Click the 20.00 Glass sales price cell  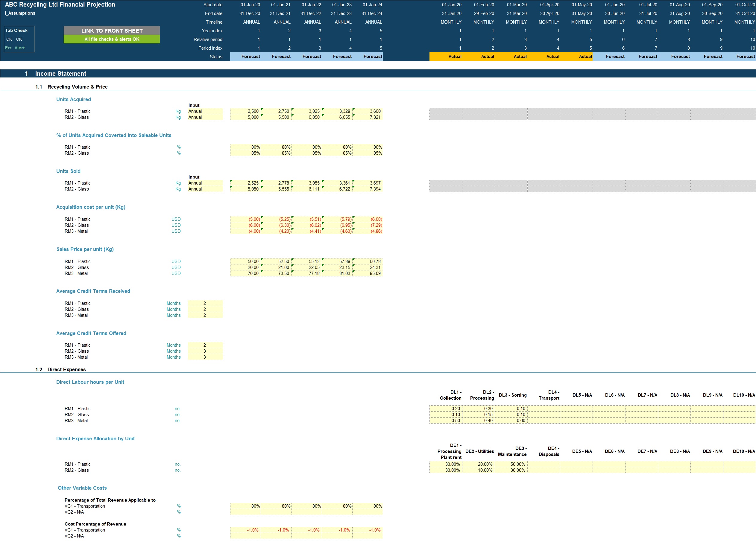tap(245, 267)
